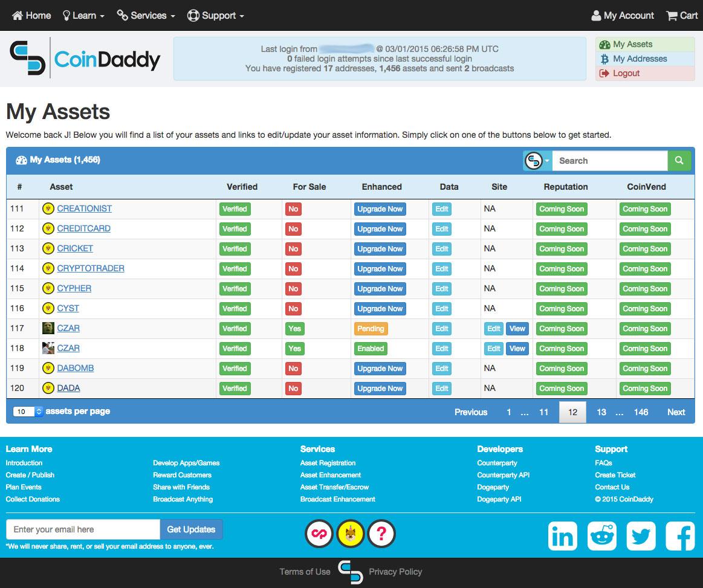Focus the asset Search field
This screenshot has height=588, width=703.
click(610, 160)
